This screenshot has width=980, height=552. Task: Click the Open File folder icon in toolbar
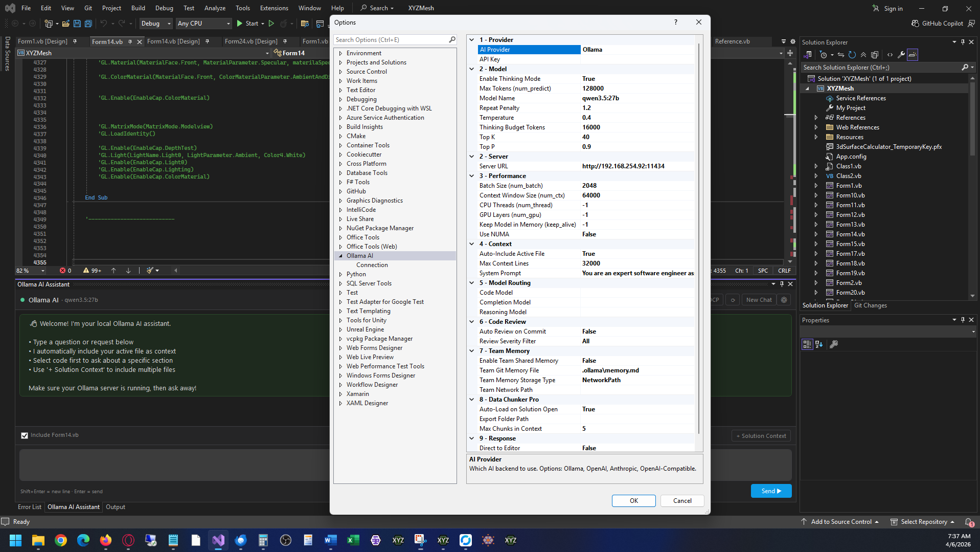tap(65, 24)
